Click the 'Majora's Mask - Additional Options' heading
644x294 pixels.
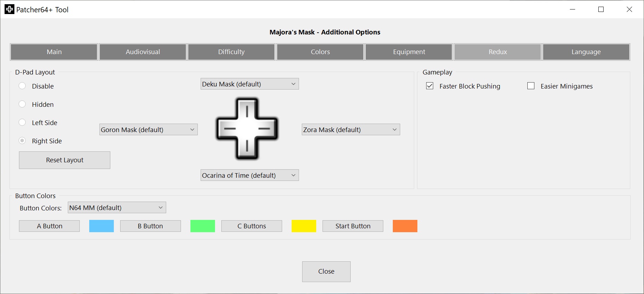[325, 32]
